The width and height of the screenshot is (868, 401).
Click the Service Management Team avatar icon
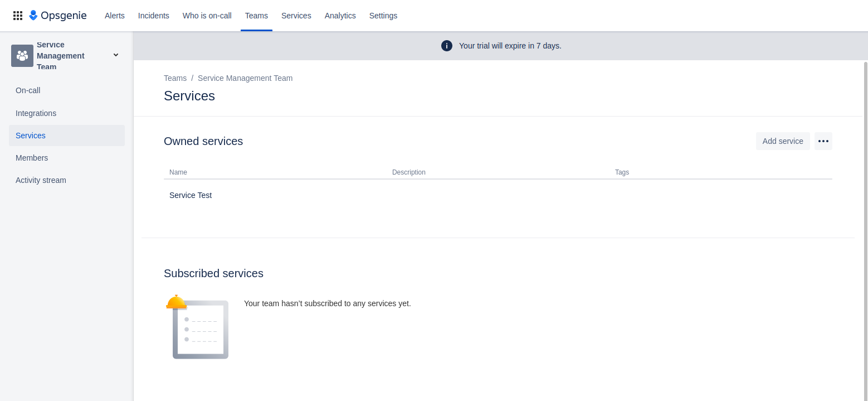coord(22,56)
